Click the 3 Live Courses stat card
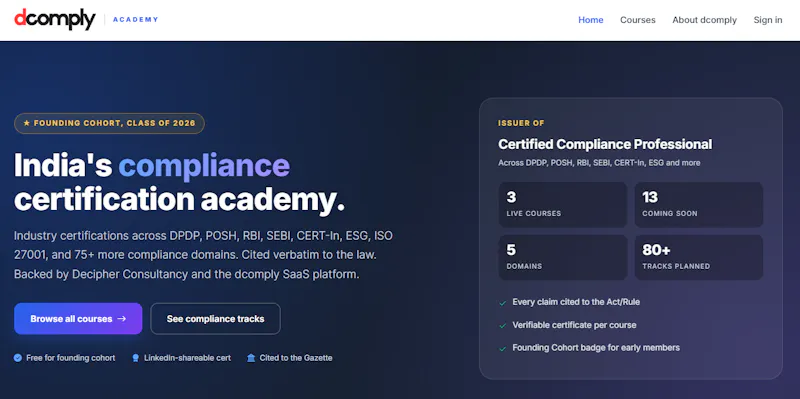The image size is (800, 399). pos(563,205)
